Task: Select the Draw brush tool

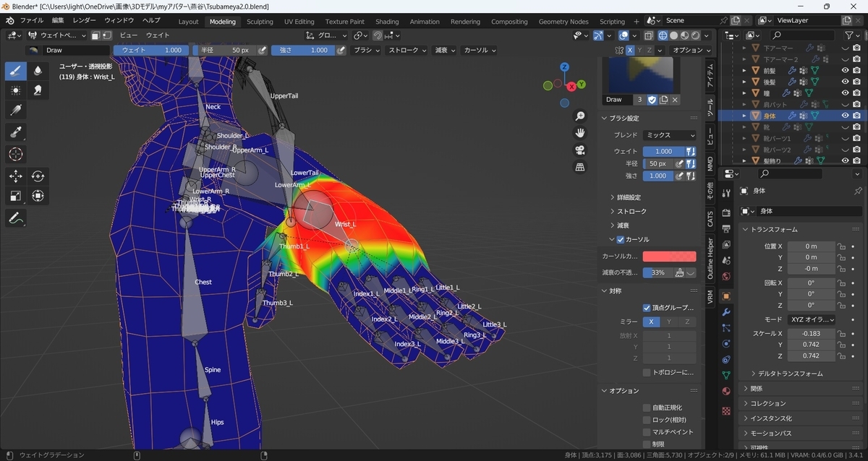Action: (16, 71)
